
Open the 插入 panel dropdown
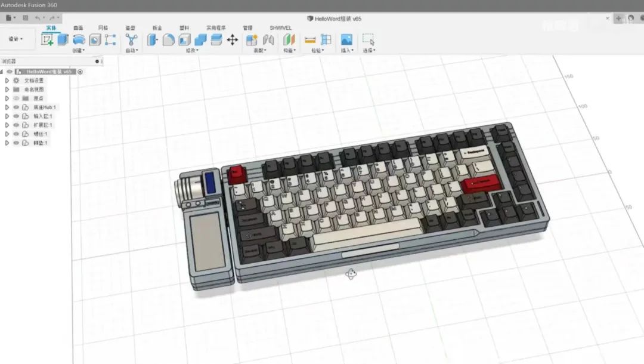347,51
